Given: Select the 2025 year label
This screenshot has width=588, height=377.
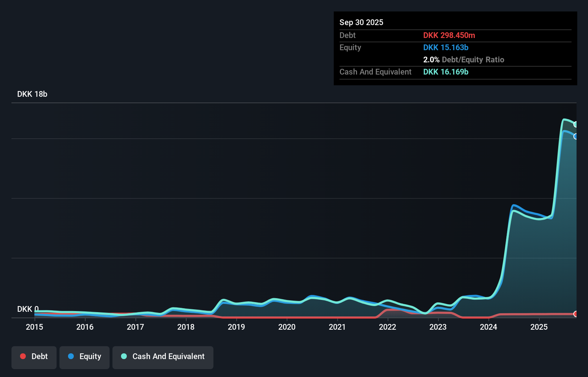Looking at the screenshot, I should tap(539, 327).
